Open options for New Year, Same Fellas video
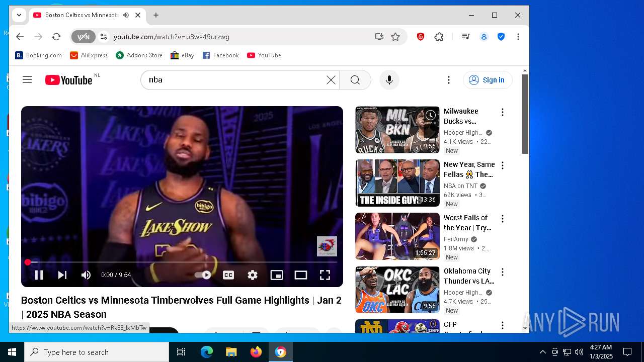 502,165
